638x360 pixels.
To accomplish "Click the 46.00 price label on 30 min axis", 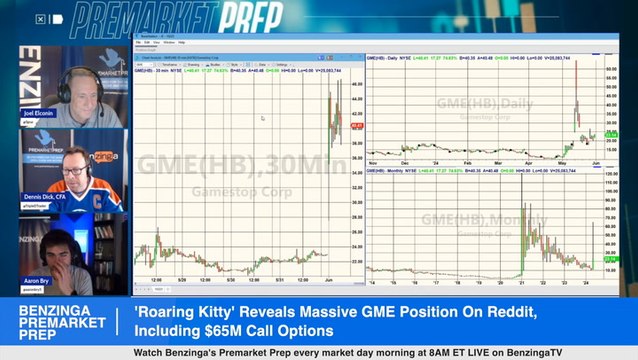I will 357,85.
